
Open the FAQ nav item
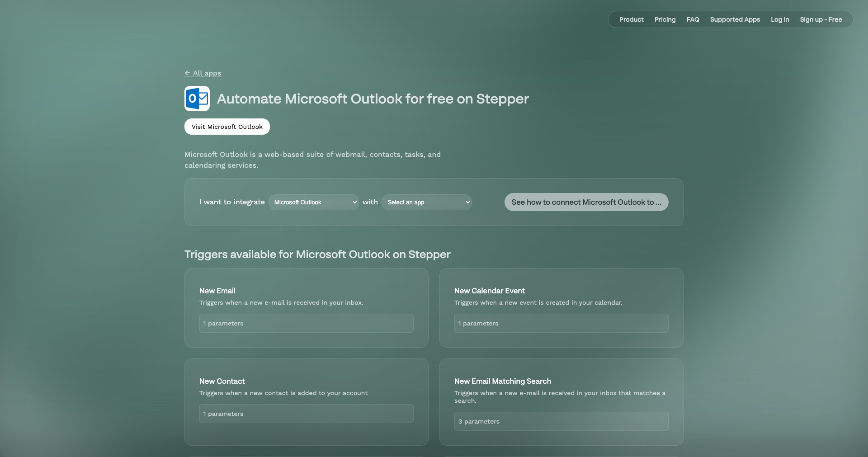[693, 19]
